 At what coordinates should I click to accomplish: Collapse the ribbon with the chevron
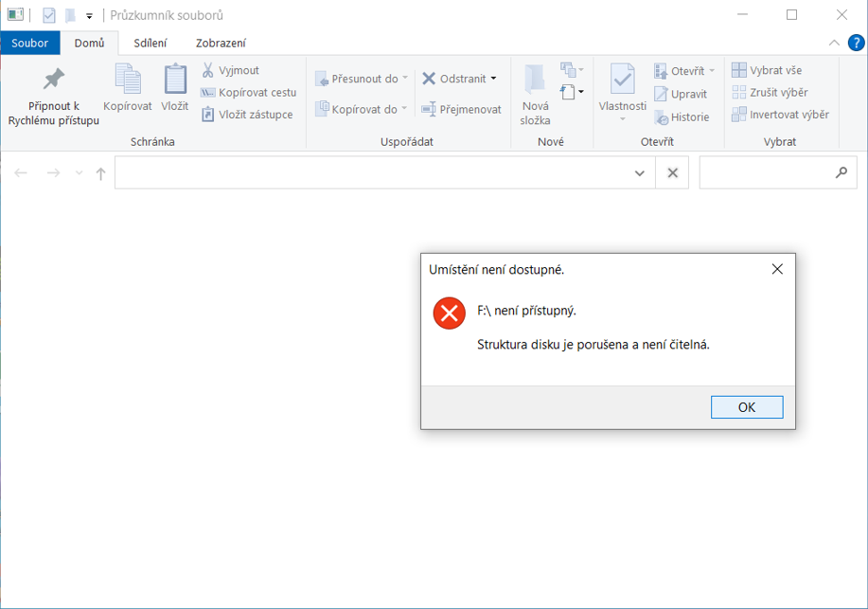[834, 43]
